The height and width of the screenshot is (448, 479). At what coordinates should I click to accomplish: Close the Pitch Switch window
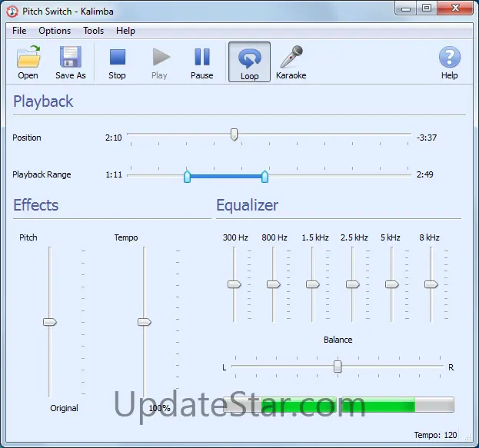tap(455, 8)
